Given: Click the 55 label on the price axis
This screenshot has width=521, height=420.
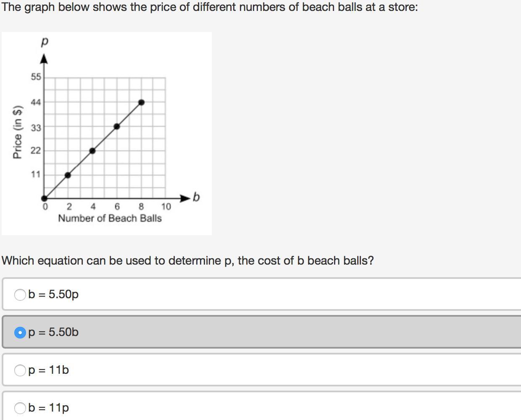Looking at the screenshot, I should (36, 77).
